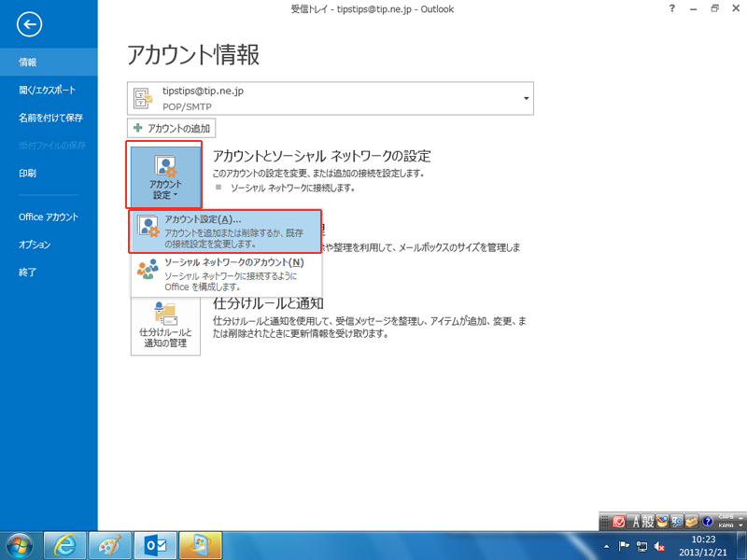Open the 印刷 page
The image size is (747, 560).
tap(49, 174)
